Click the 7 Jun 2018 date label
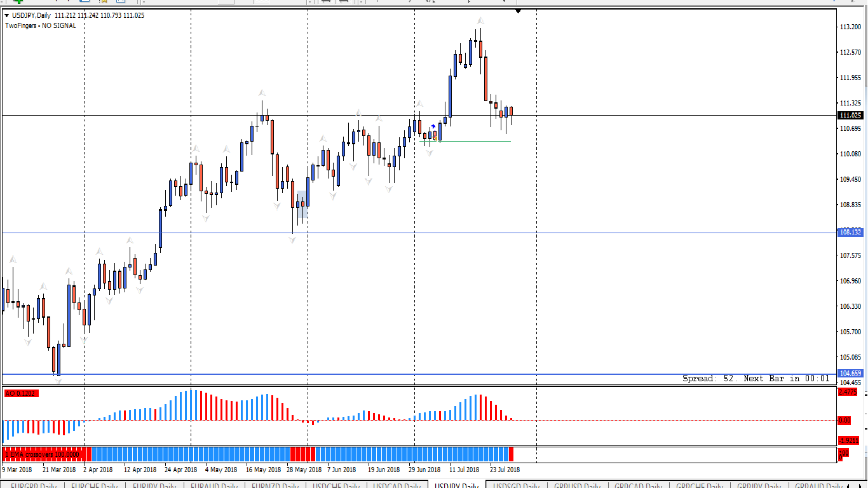The image size is (868, 488). click(x=341, y=470)
